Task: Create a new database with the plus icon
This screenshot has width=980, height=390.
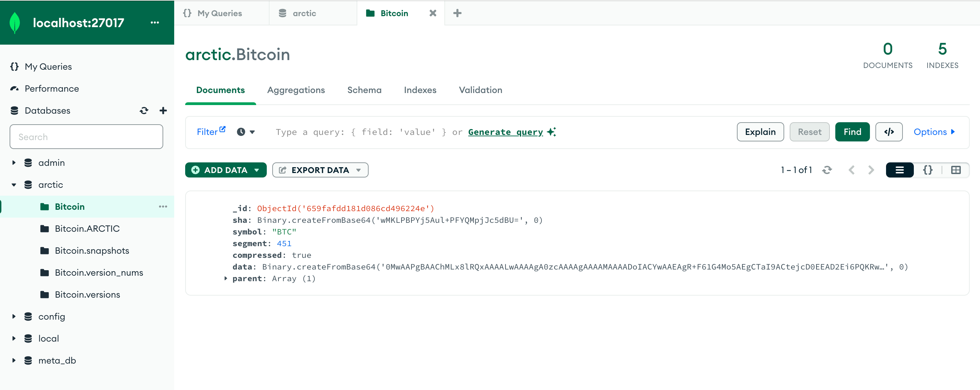Action: coord(163,111)
